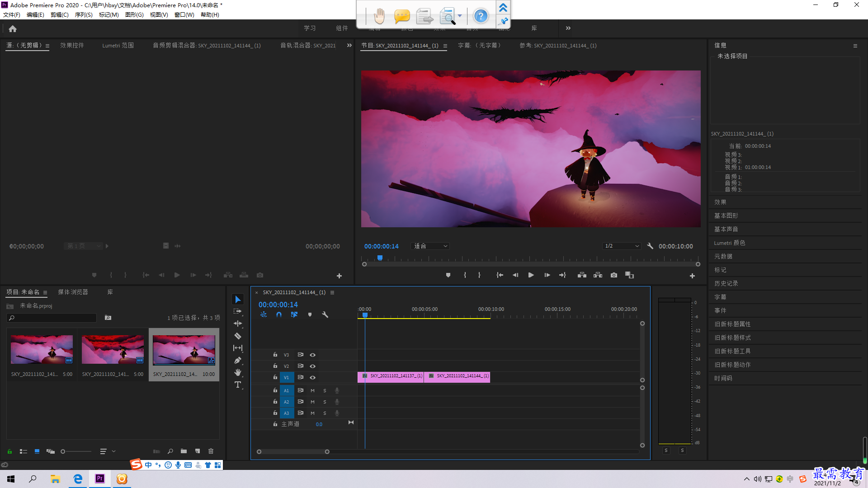Open 序列(S) menu
This screenshot has height=488, width=868.
click(84, 15)
